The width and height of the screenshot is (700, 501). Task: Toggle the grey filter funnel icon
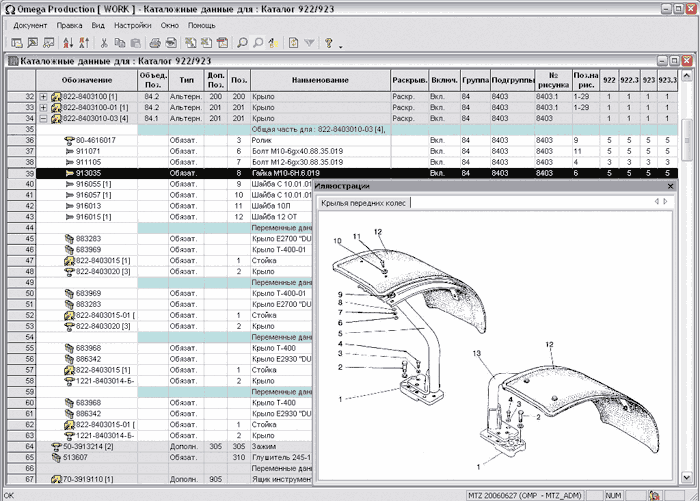point(309,43)
